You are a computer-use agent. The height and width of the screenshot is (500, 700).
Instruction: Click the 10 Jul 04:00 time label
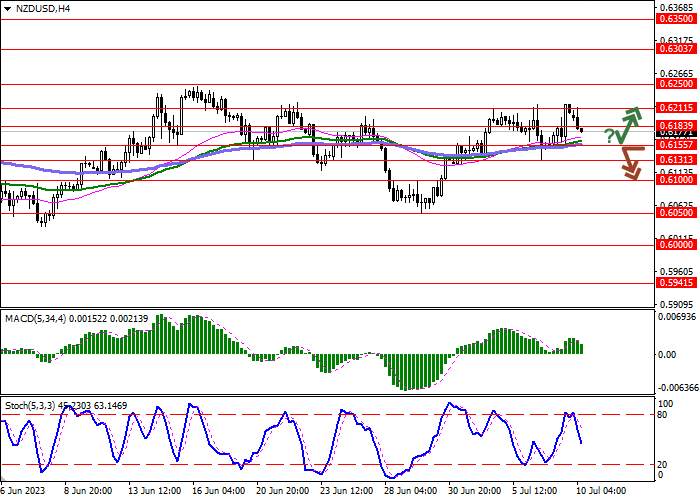[x=601, y=491]
